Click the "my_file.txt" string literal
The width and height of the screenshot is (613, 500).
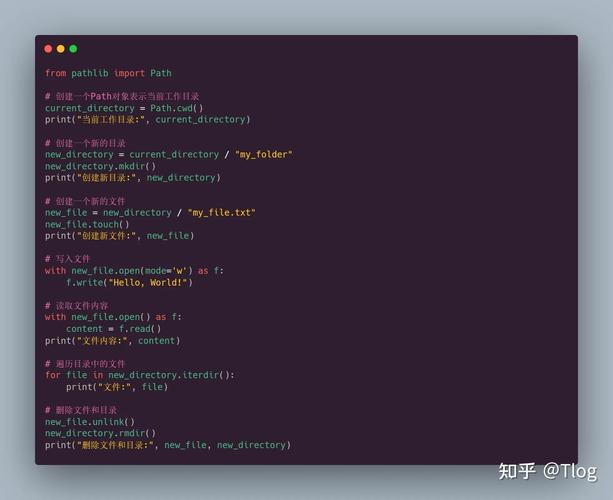(x=221, y=212)
